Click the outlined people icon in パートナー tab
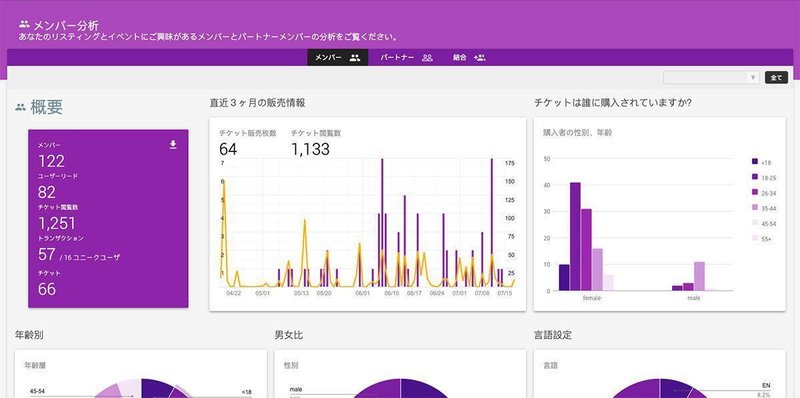The image size is (800, 398). [428, 58]
